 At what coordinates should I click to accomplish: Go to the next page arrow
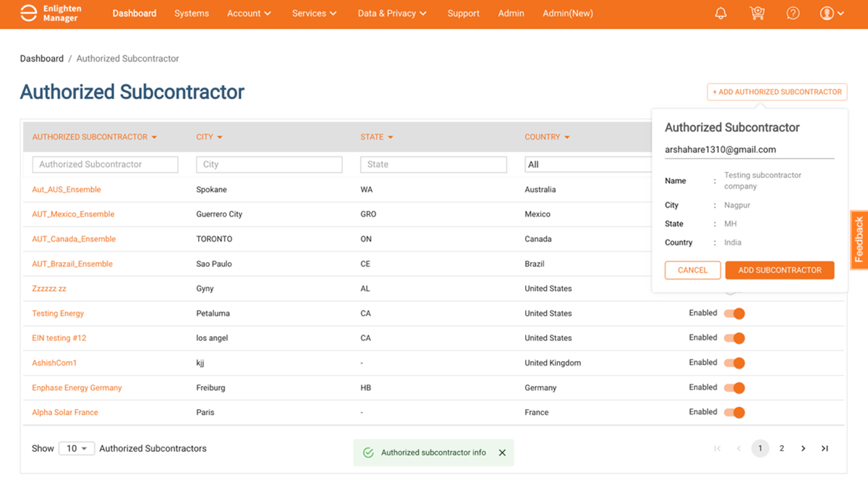point(803,449)
